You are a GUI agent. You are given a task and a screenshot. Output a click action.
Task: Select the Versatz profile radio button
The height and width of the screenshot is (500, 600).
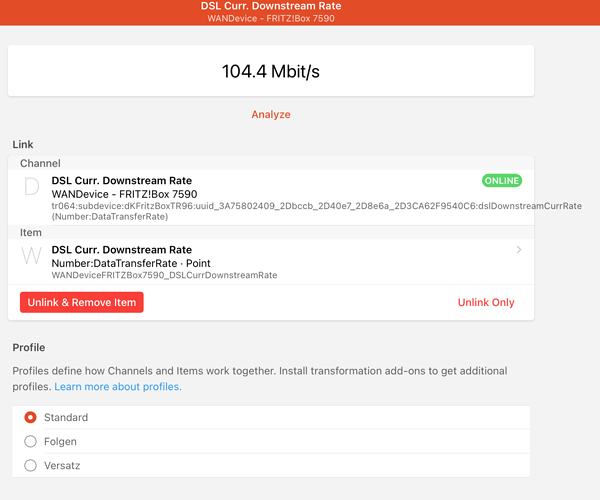point(30,465)
